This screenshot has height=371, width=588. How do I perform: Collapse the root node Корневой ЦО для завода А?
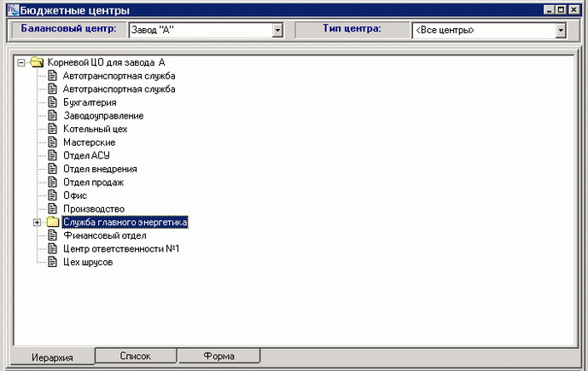point(21,62)
